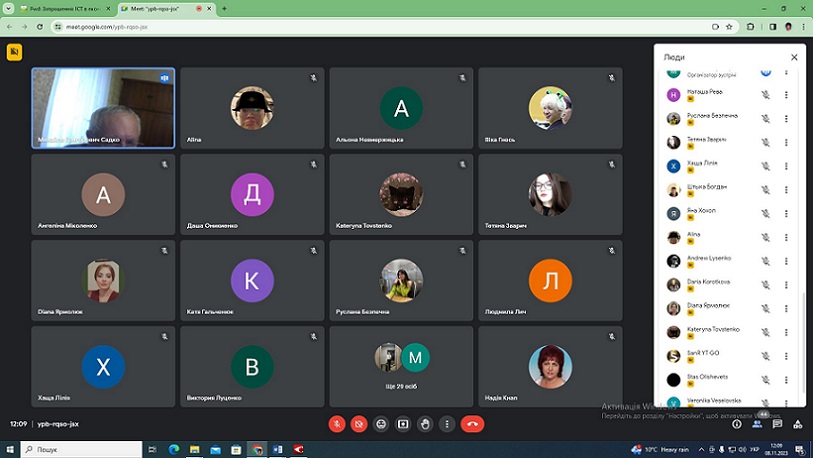Click the yellow note icon top-left of meeting
Screen dimensions: 813x458
point(15,52)
